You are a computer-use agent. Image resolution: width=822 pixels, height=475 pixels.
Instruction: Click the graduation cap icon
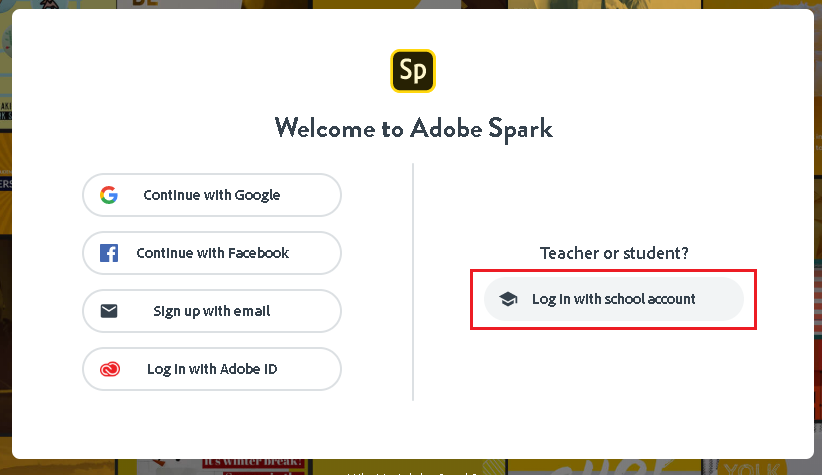point(508,299)
